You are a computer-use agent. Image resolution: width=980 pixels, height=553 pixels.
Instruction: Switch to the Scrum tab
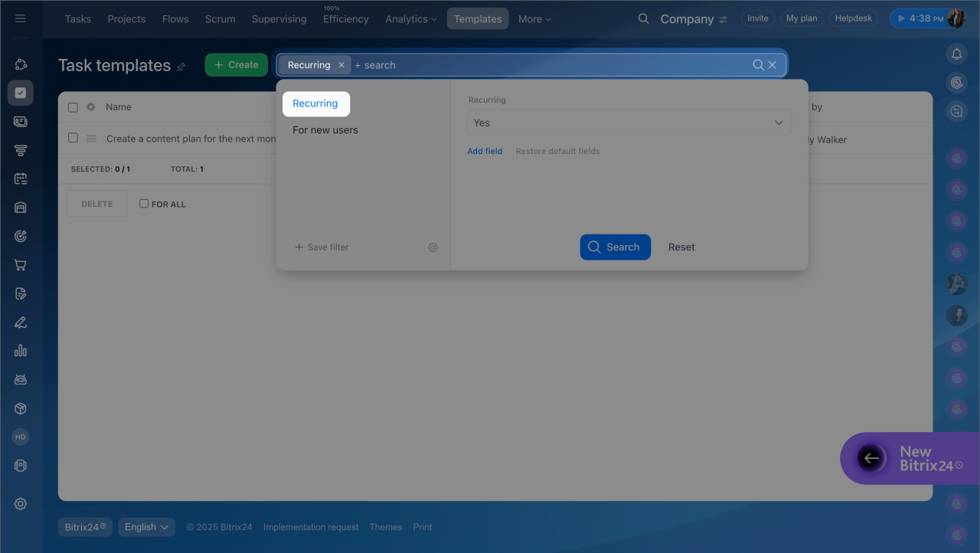(220, 19)
